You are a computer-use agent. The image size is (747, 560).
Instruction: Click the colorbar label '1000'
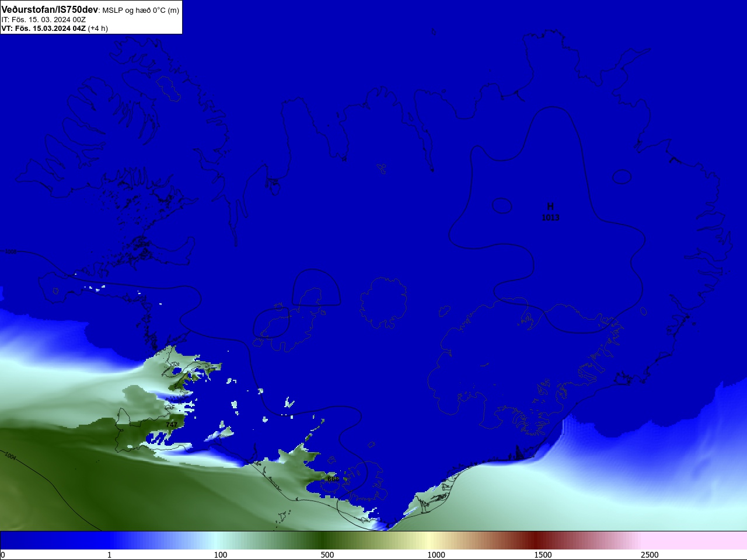pos(436,555)
